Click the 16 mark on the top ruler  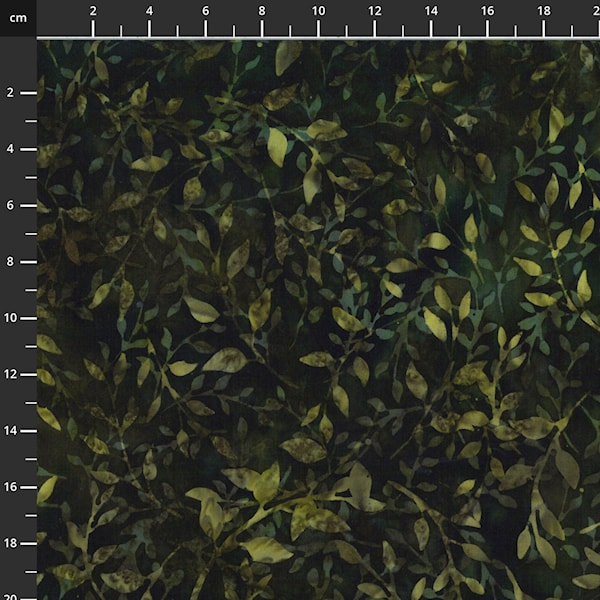(487, 10)
